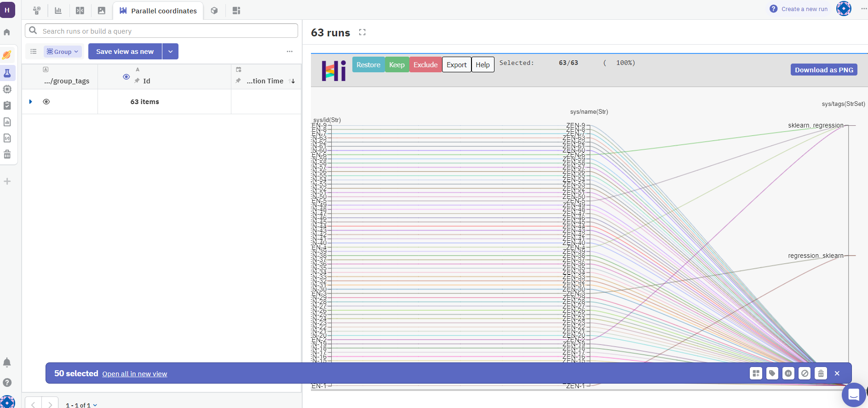Expand the Save view dropdown arrow
This screenshot has width=868, height=408.
[x=171, y=52]
